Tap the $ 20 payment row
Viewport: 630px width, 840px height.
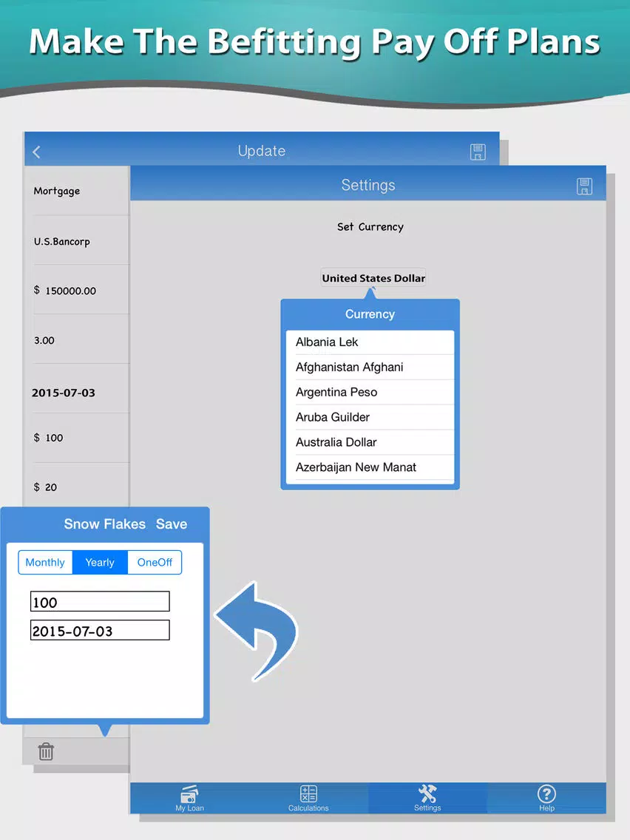[x=78, y=485]
